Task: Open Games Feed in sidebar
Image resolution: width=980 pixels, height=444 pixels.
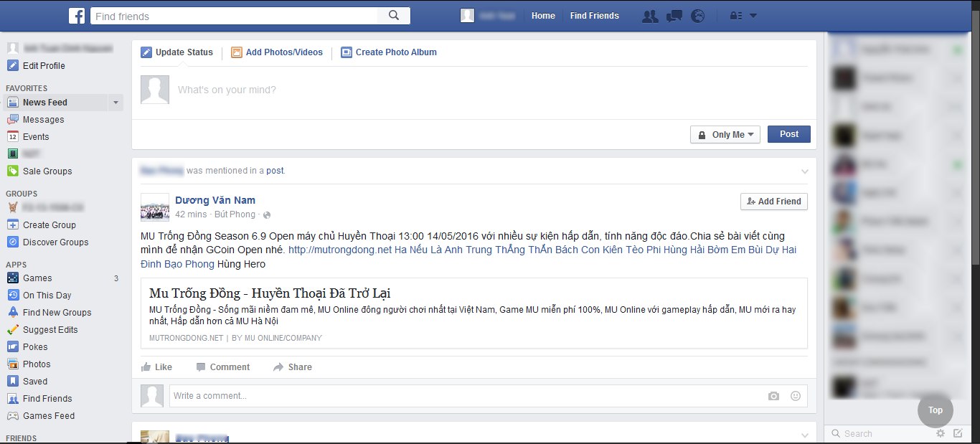Action: click(49, 416)
